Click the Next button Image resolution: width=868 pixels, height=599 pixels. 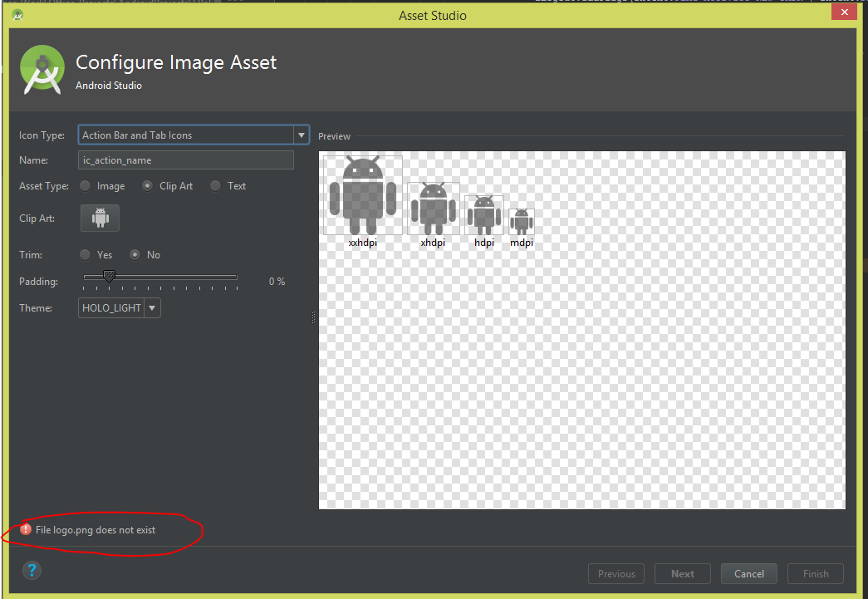click(682, 573)
